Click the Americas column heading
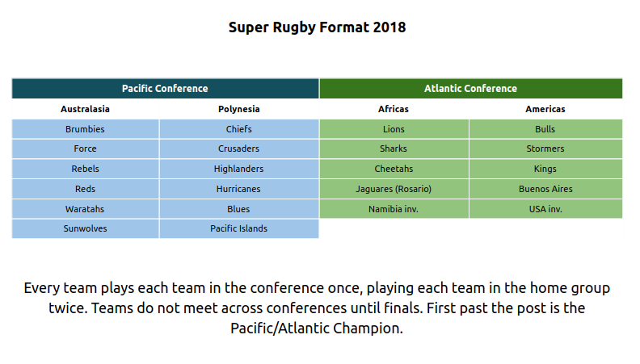 click(x=545, y=109)
